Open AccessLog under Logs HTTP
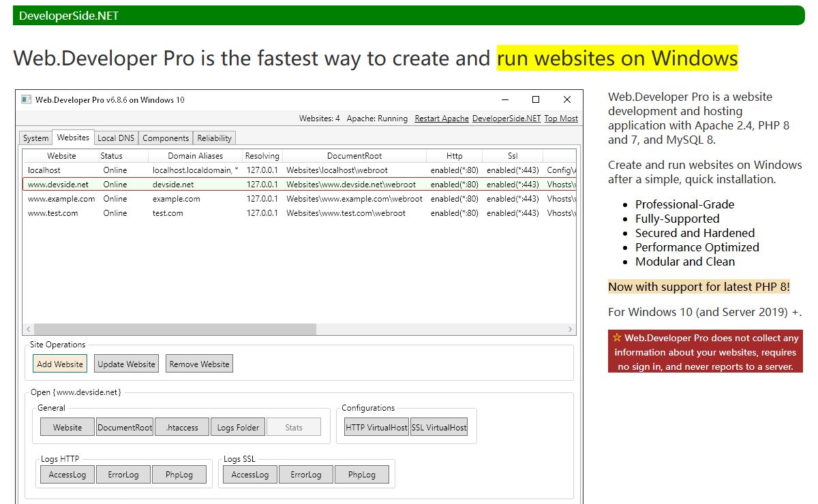This screenshot has width=818, height=504. (67, 474)
